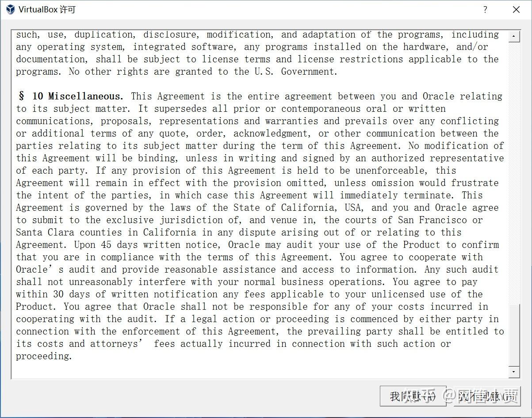Click the scroll-up arrow of license text
Image resolution: width=532 pixels, height=418 pixels.
pyautogui.click(x=514, y=37)
